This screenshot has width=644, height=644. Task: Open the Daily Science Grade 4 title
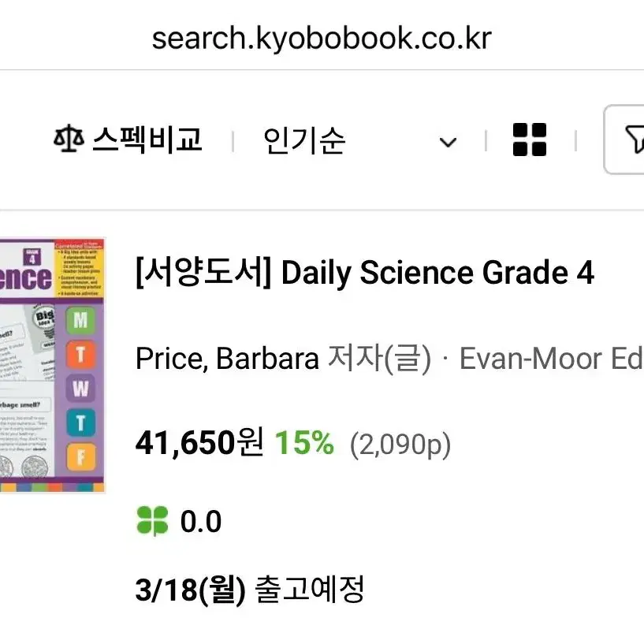click(x=437, y=273)
